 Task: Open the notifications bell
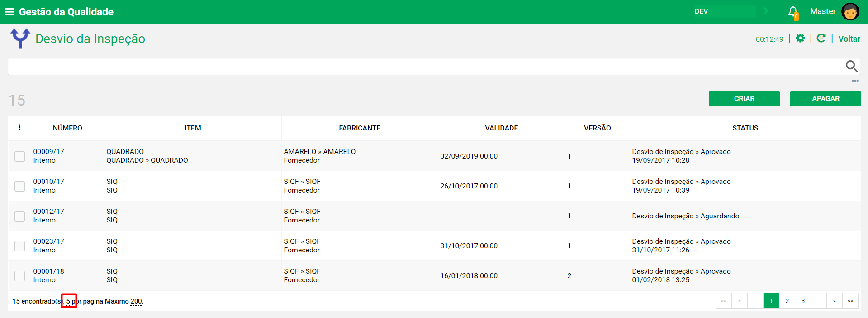coord(793,12)
